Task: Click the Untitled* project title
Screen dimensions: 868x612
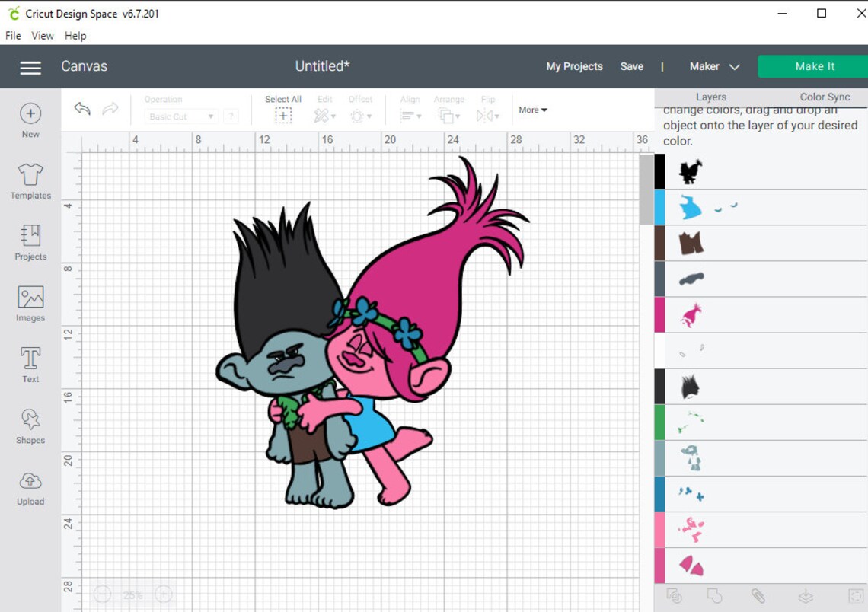Action: [322, 66]
